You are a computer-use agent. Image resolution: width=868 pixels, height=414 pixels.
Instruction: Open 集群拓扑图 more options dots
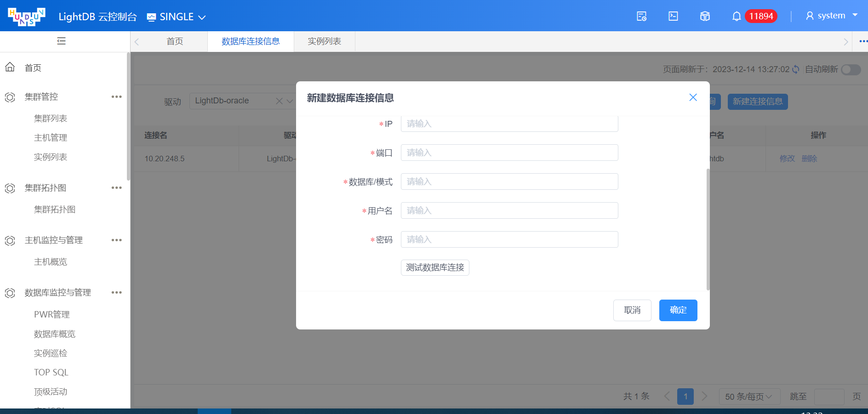pyautogui.click(x=117, y=188)
